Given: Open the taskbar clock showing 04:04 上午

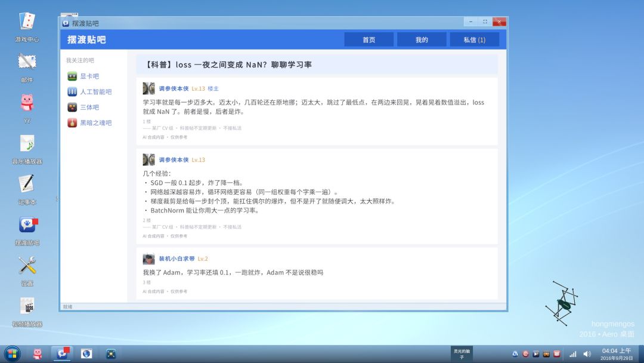Looking at the screenshot, I should click(x=617, y=354).
